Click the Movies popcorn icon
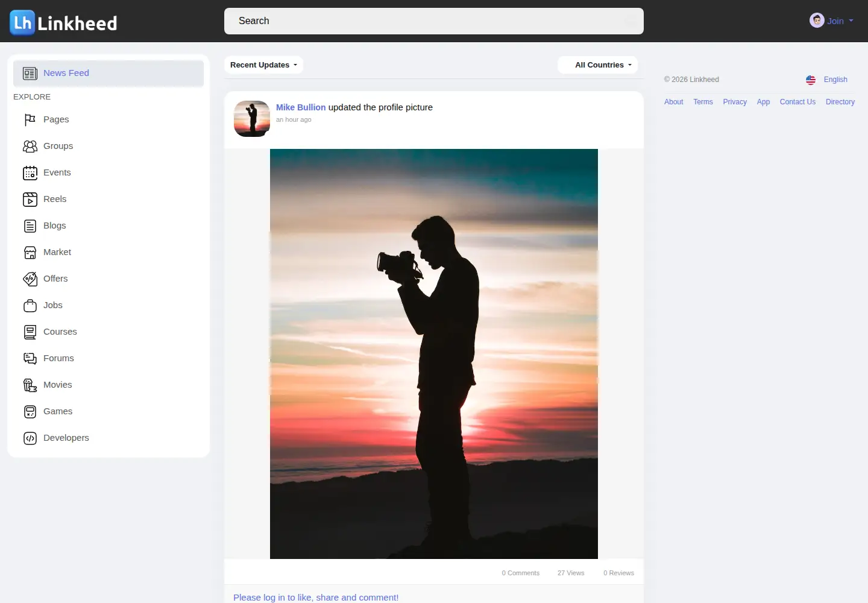The width and height of the screenshot is (868, 603). [30, 385]
